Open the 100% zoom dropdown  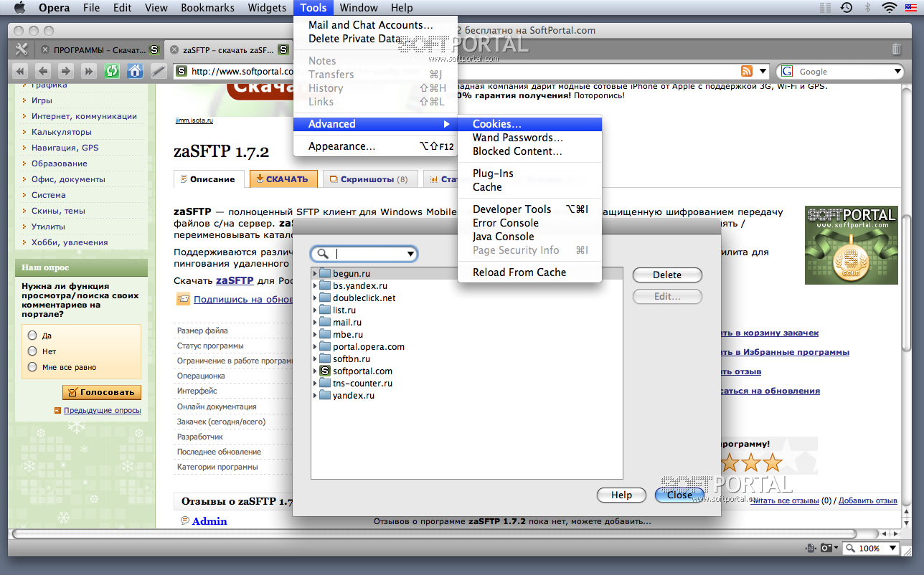click(x=892, y=548)
